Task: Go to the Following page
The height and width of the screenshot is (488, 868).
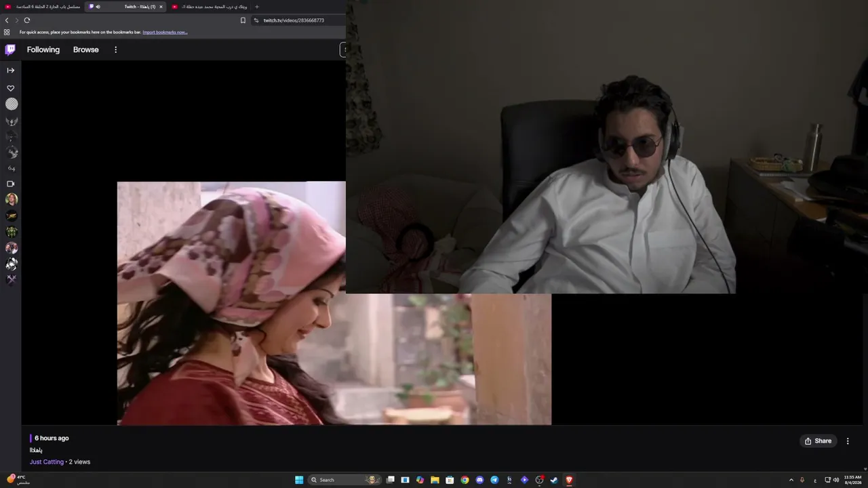Action: [x=43, y=49]
